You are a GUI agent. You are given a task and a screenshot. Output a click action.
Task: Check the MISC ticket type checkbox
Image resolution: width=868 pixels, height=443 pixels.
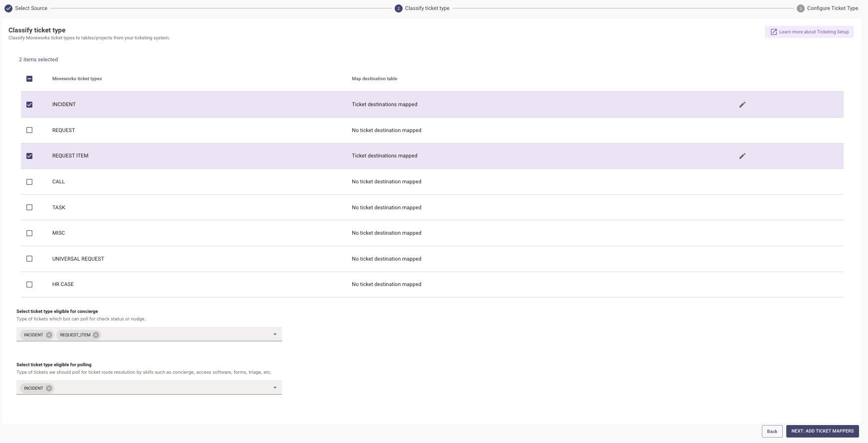click(29, 233)
